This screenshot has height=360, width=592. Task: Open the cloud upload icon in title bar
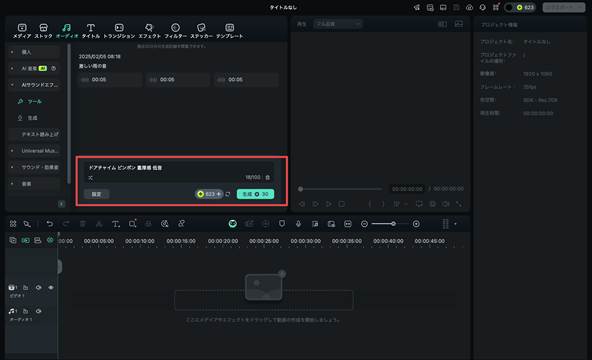pyautogui.click(x=469, y=8)
